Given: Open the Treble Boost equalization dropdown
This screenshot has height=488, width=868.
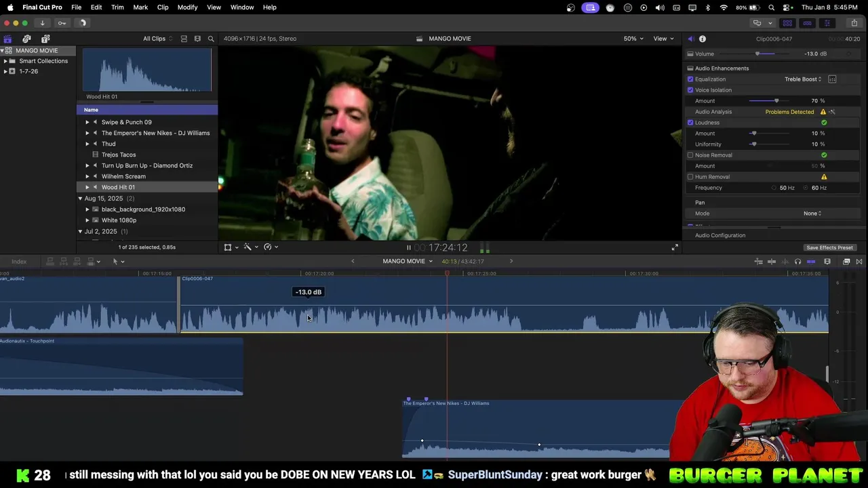Looking at the screenshot, I should (803, 79).
